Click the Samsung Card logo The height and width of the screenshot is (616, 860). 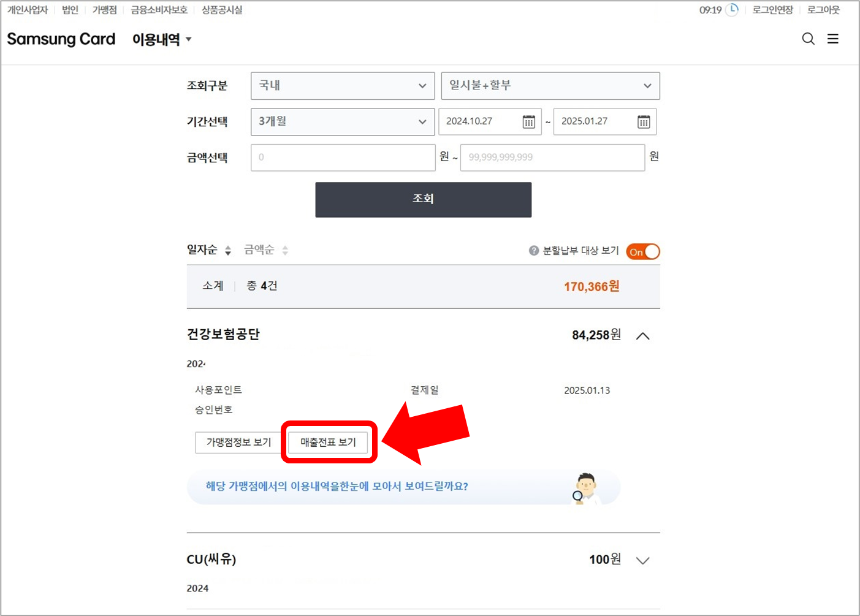[x=61, y=39]
